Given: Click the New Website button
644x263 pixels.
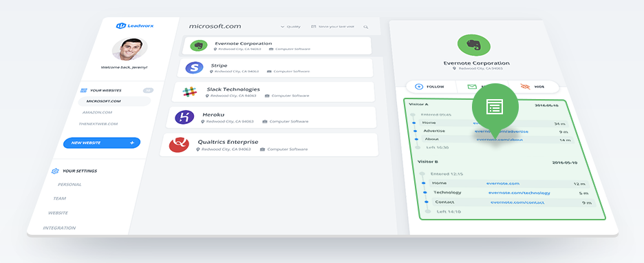Looking at the screenshot, I should [101, 143].
